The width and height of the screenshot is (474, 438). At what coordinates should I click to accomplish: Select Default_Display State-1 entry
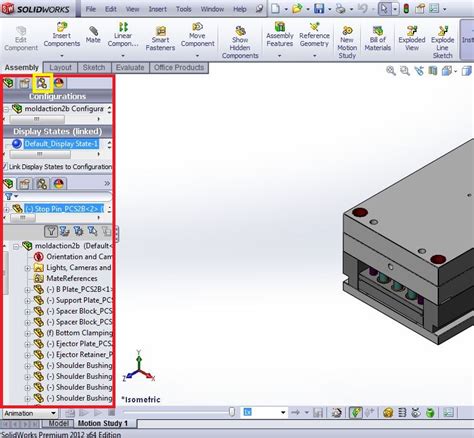pyautogui.click(x=61, y=144)
